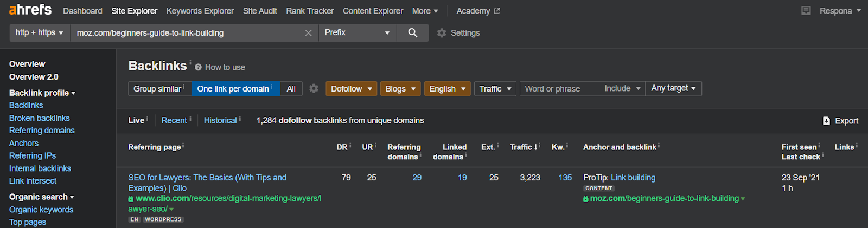Open SEO for Lawyers referring page link
The height and width of the screenshot is (228, 868).
tap(207, 183)
